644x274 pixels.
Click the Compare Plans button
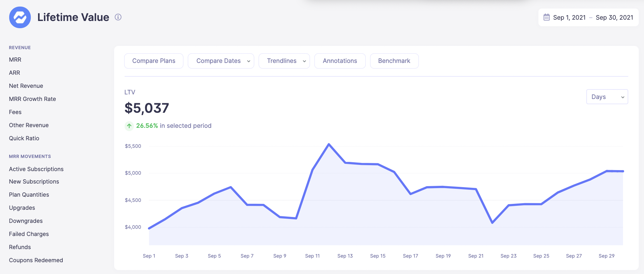click(153, 61)
